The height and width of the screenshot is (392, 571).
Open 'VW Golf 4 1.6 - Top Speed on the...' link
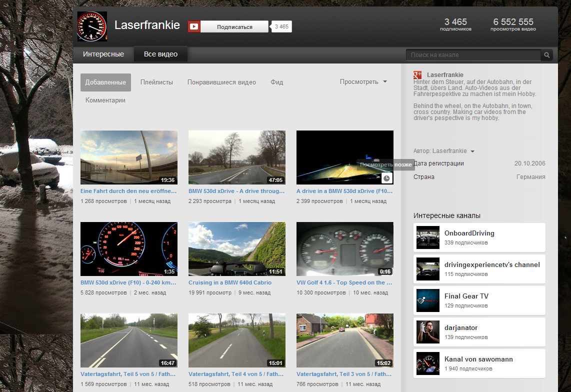coord(344,282)
